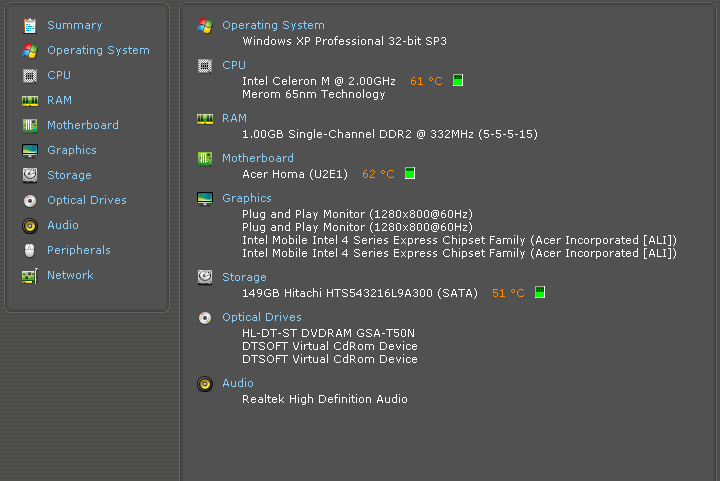
Task: Select the RAM stick icon in sidebar
Action: pyautogui.click(x=30, y=101)
